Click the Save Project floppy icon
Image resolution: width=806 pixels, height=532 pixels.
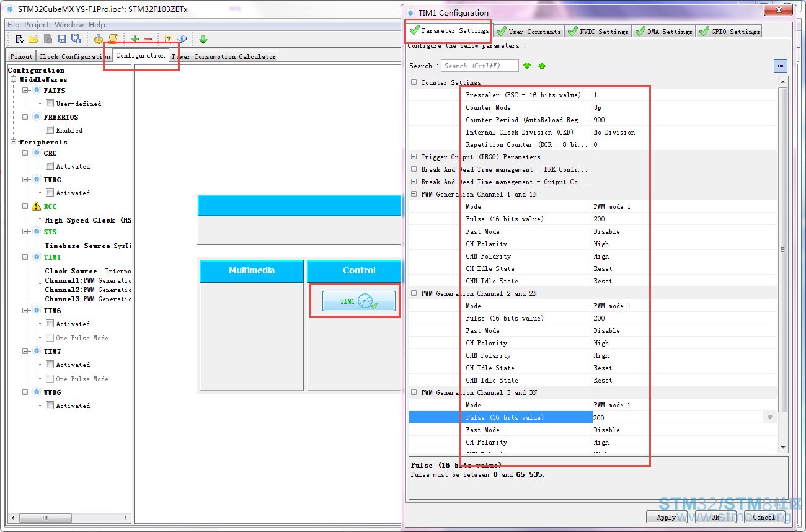(62, 39)
